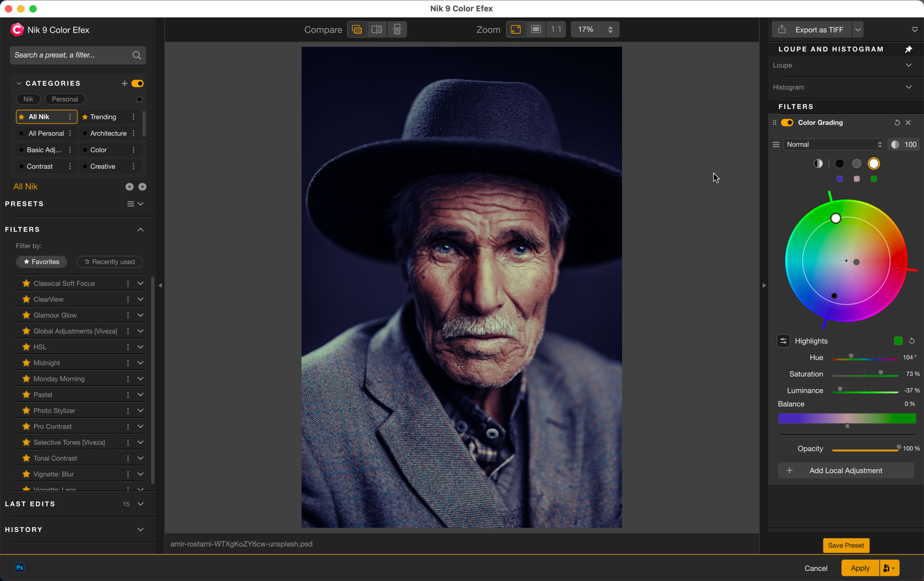Select the Architecture category
The width and height of the screenshot is (924, 581).
point(108,133)
